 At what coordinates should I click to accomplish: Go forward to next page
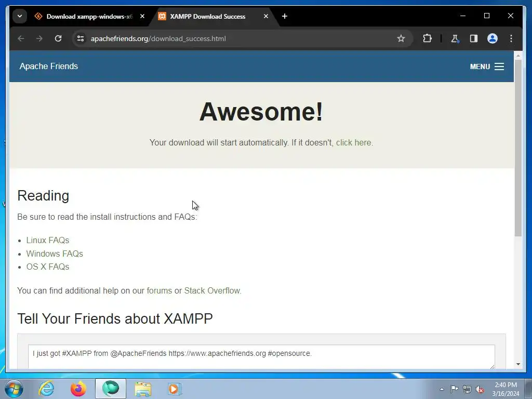coord(39,38)
